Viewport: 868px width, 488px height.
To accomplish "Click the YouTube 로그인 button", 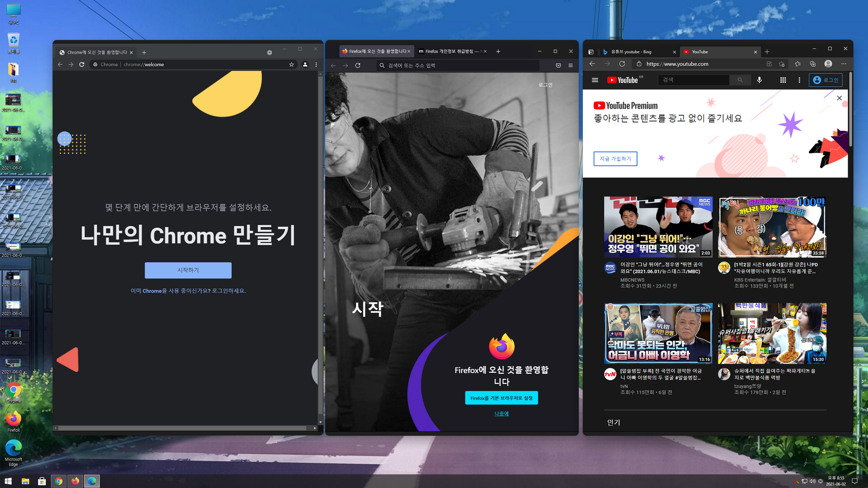I will (826, 80).
